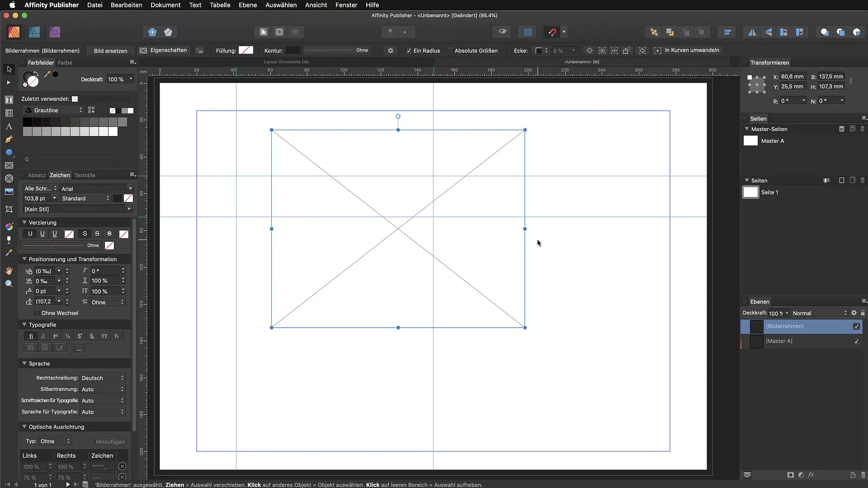Select the Transparency tool
Viewport: 868px width, 488px height.
[x=9, y=240]
